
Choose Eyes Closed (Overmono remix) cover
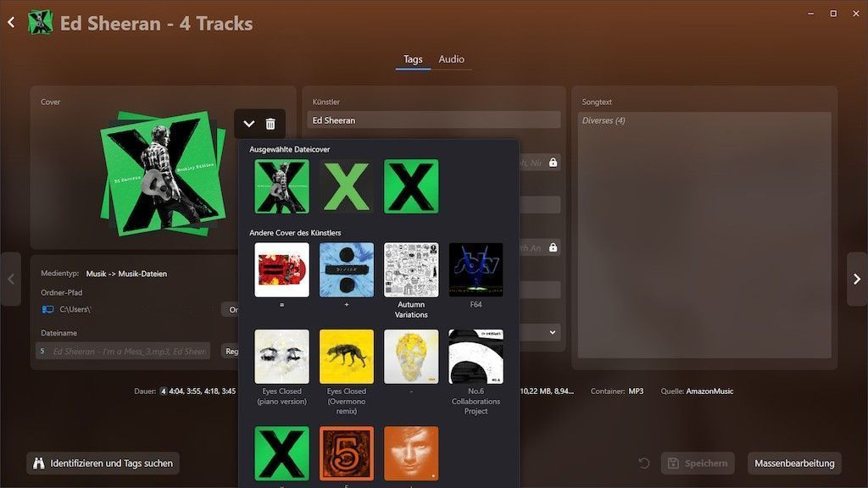point(347,357)
